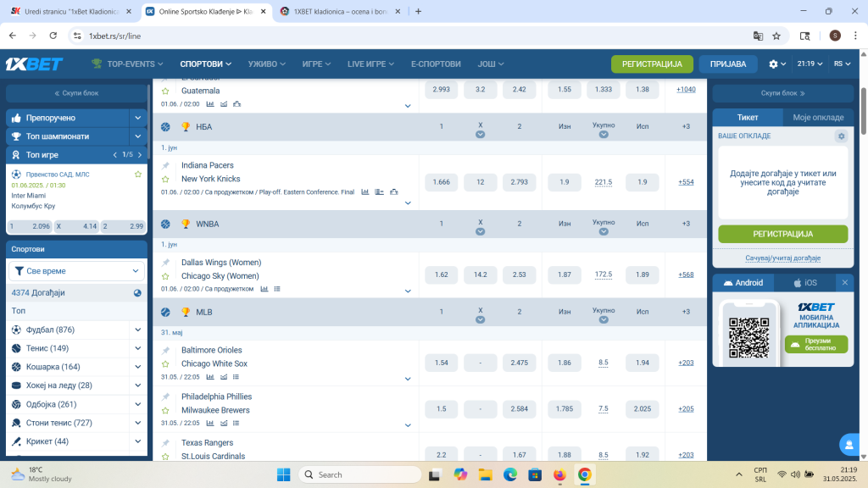Click Преузми бесплатно download button
Viewport: 868px width, 488px height.
coord(816,344)
